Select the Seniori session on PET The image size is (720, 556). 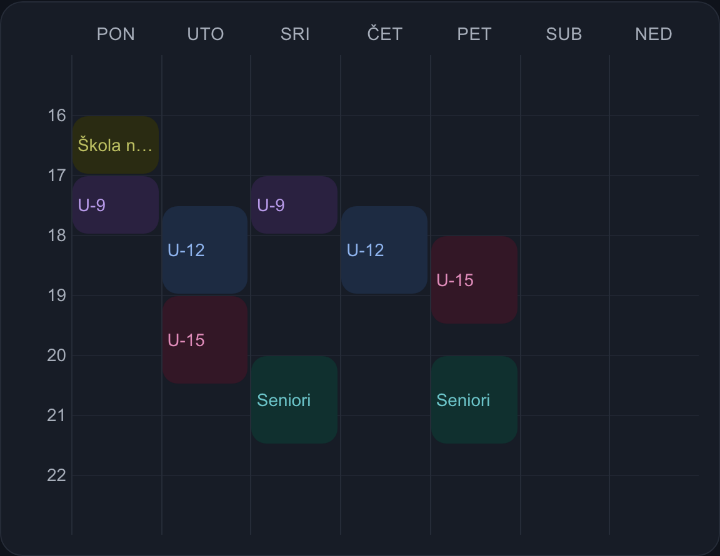pos(474,400)
